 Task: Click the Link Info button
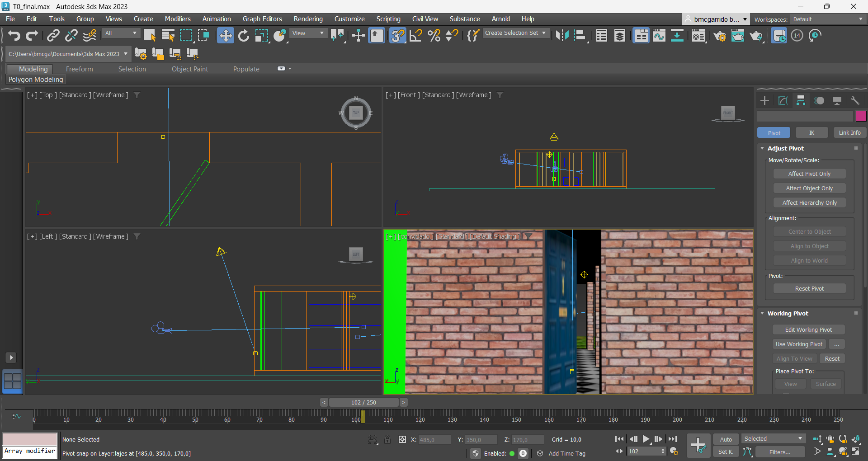[x=849, y=133]
